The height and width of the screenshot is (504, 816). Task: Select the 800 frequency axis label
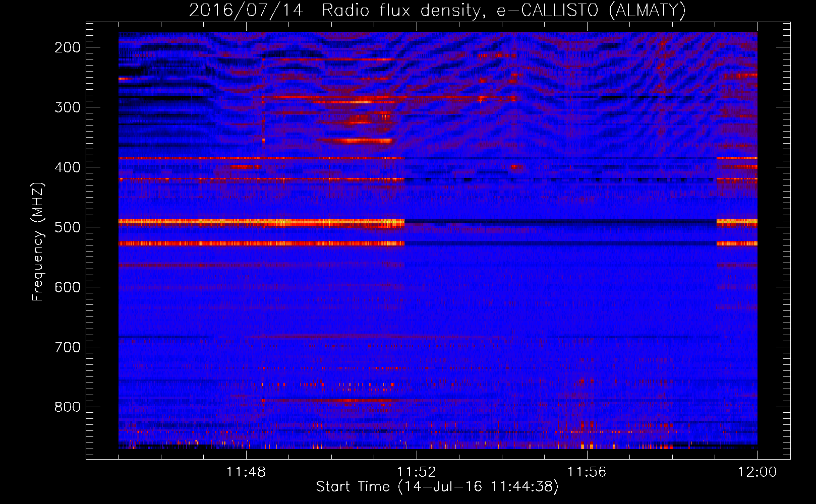coord(67,407)
